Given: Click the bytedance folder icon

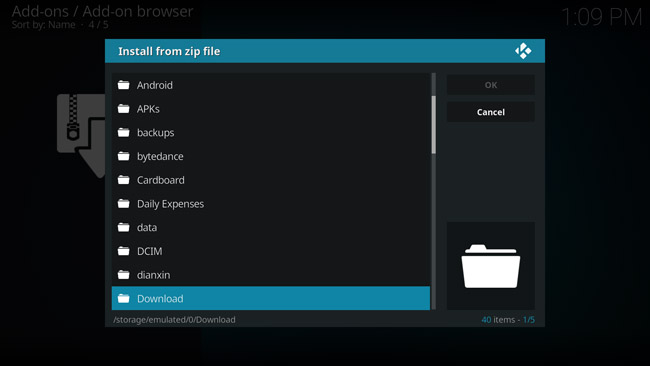Looking at the screenshot, I should [124, 156].
